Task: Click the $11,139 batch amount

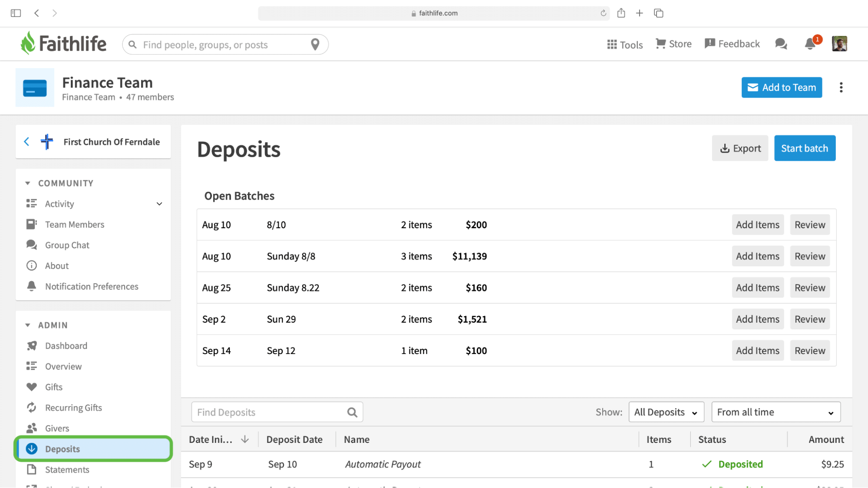Action: pyautogui.click(x=469, y=256)
